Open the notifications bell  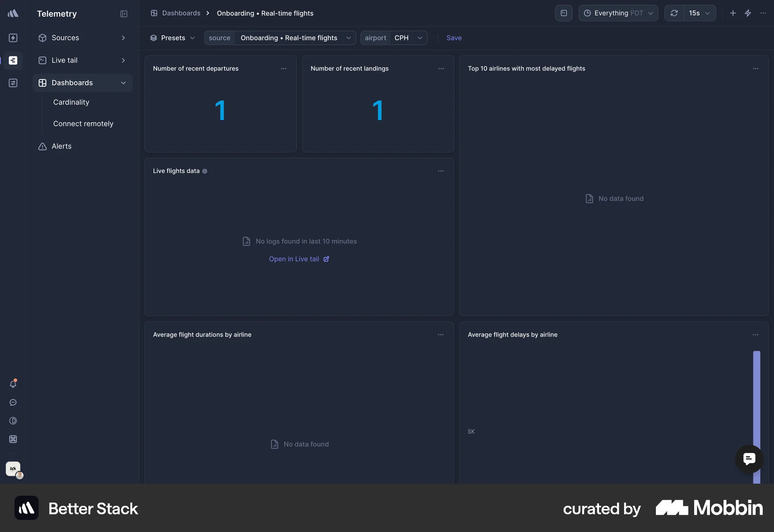point(13,384)
